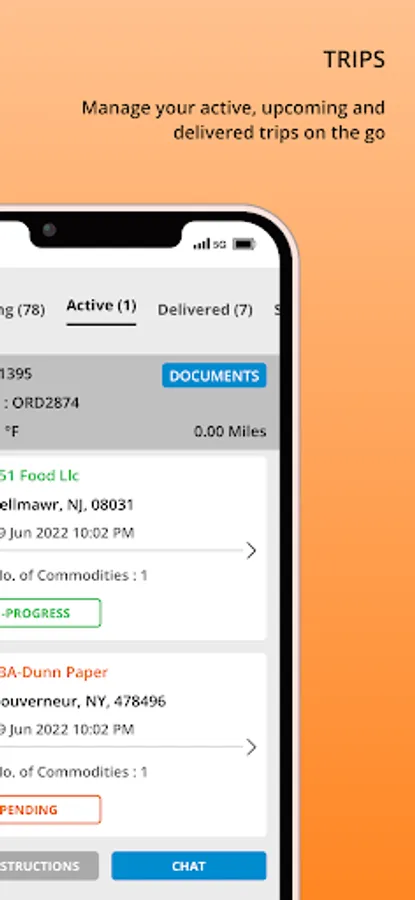Click the 0.00 Miles distance label
415x900 pixels.
230,431
